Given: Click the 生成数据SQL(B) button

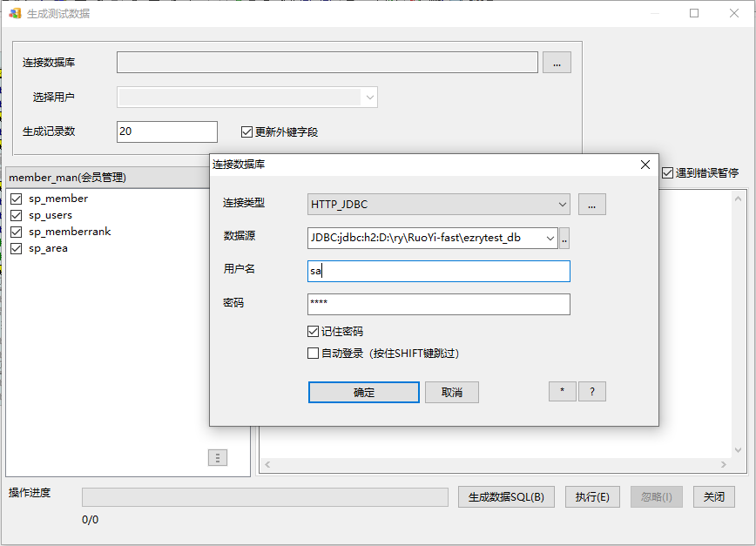Looking at the screenshot, I should [505, 497].
